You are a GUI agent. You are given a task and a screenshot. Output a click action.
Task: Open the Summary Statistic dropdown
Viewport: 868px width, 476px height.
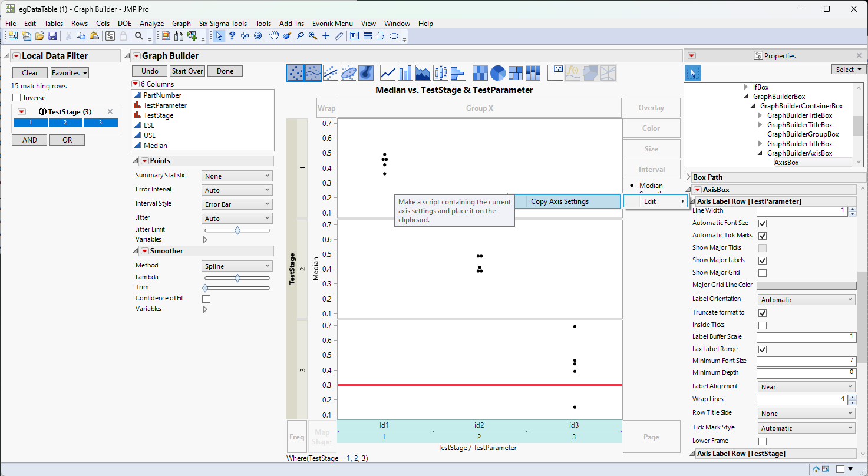[x=237, y=176]
